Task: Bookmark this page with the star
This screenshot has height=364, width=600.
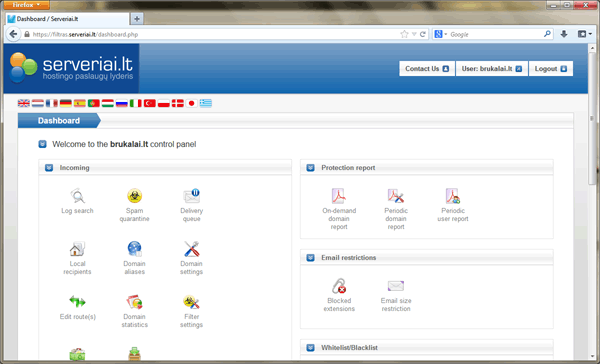Action: [404, 34]
